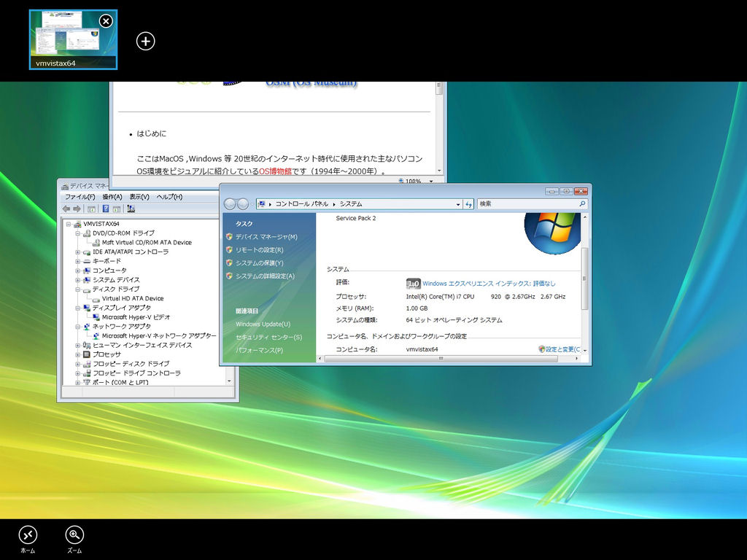Viewport: 747px width, 560px height.
Task: Click the 検索 search box in System window
Action: [x=532, y=204]
